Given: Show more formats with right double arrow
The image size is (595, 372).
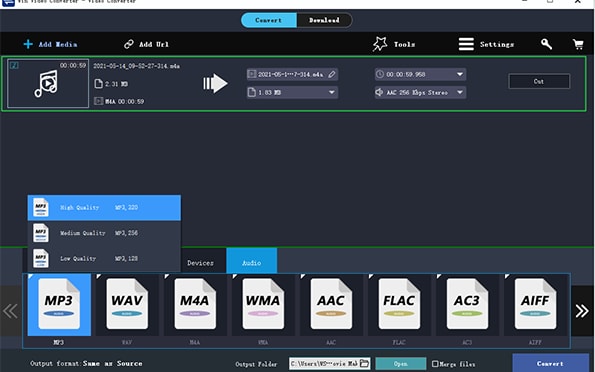Looking at the screenshot, I should click(582, 311).
